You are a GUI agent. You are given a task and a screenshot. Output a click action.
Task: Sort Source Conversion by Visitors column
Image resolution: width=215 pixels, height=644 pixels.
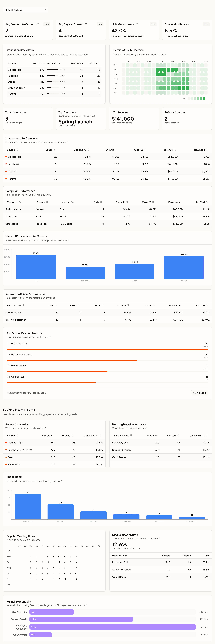coord(48,435)
